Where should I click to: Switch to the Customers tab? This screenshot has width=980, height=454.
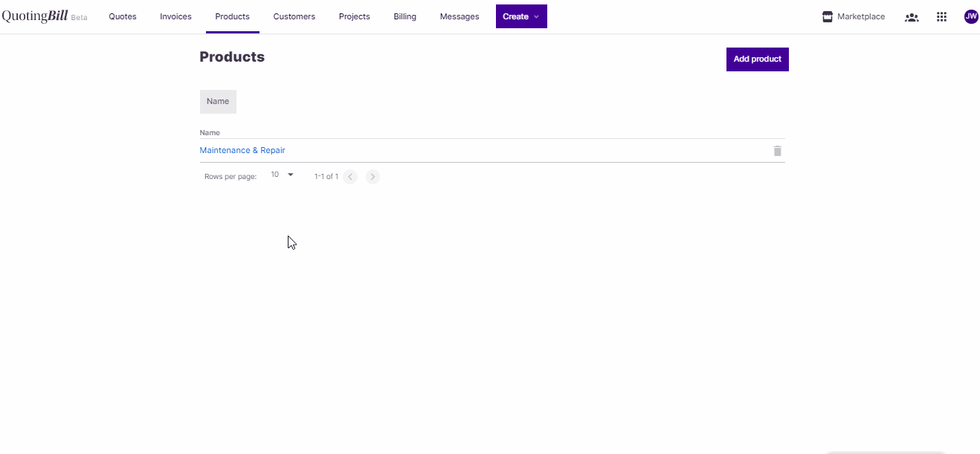294,16
